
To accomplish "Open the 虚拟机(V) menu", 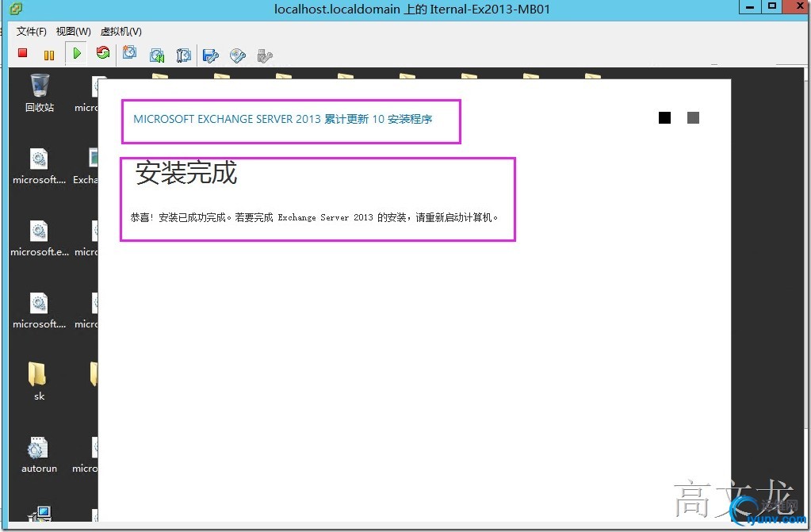I will (121, 32).
